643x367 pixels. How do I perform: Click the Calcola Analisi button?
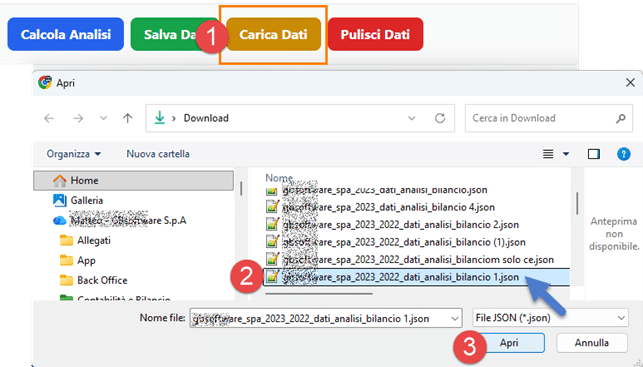(x=66, y=34)
